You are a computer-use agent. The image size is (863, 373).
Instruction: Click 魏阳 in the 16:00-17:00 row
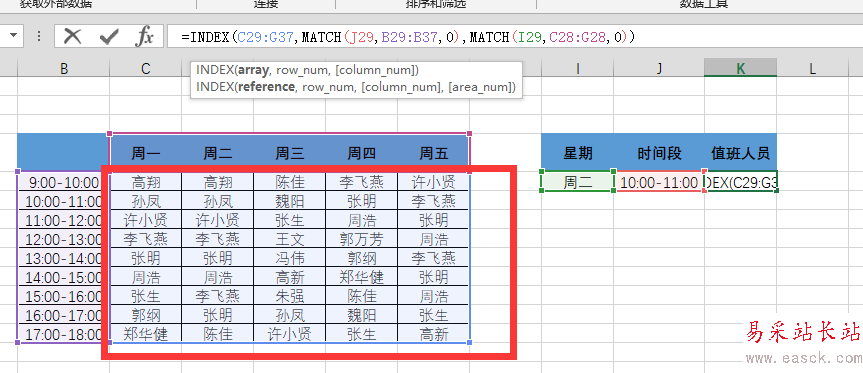pos(362,315)
